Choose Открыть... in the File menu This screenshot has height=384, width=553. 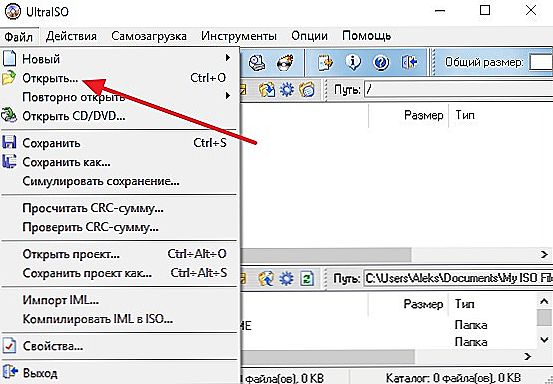pyautogui.click(x=119, y=78)
